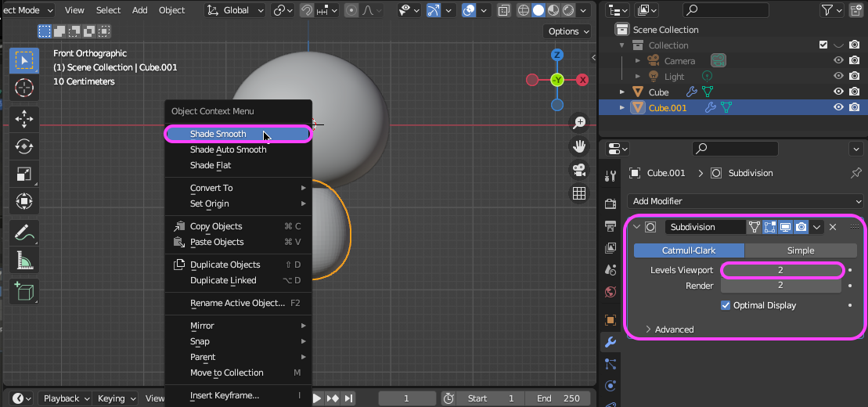Open the Modifier properties wrench tab
The image size is (868, 407).
pos(610,342)
